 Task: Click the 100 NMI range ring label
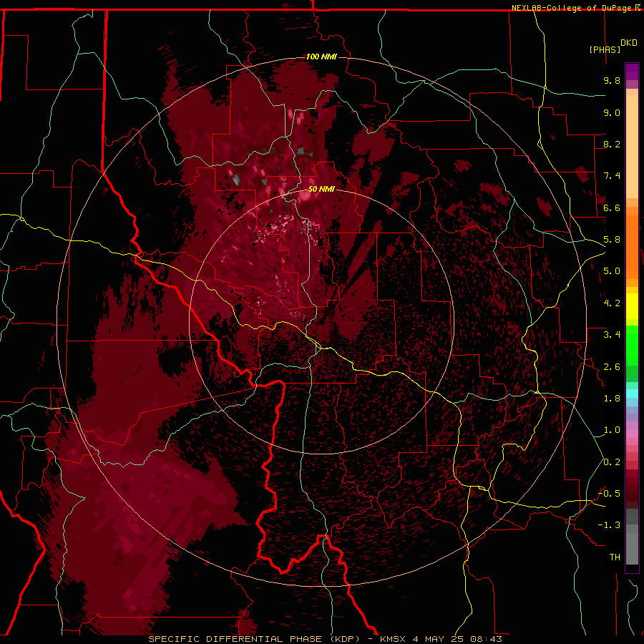point(321,57)
